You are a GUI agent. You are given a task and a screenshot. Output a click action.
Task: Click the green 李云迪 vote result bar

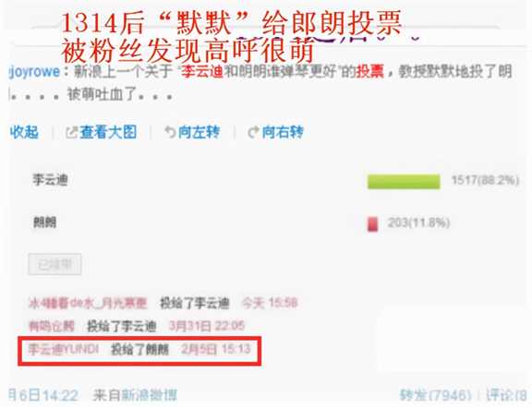404,182
